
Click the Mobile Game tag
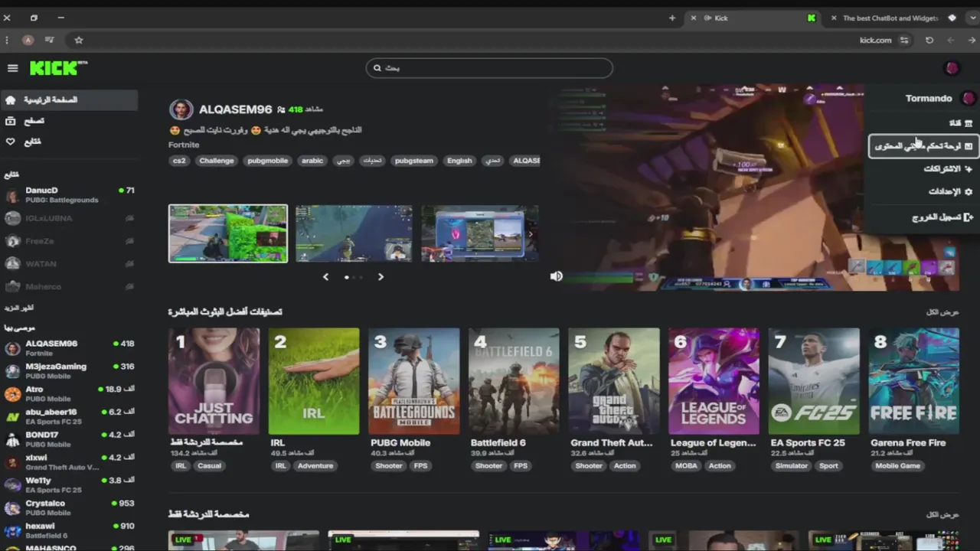[898, 465]
